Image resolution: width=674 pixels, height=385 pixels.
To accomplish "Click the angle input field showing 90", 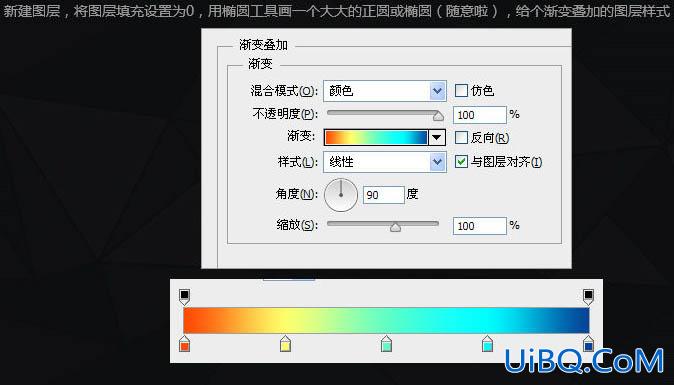I will click(384, 195).
